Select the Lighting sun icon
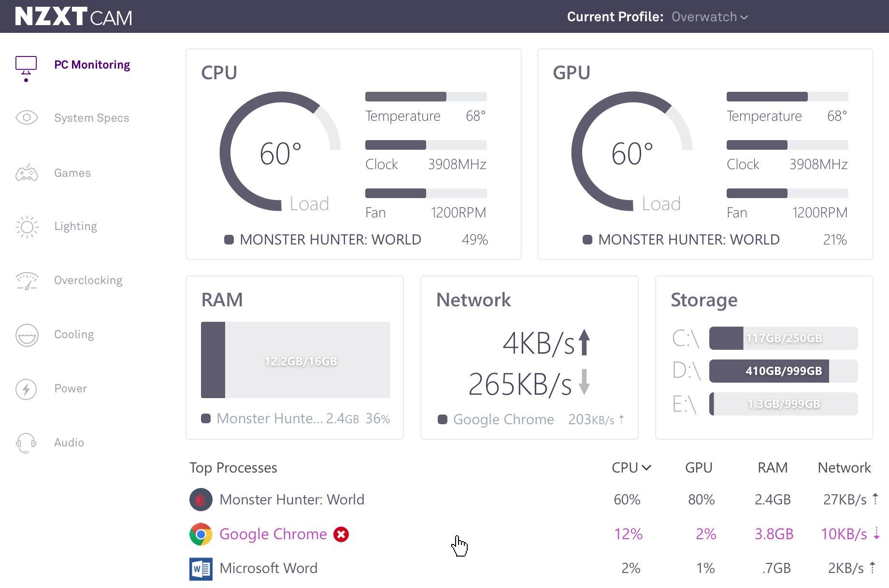 [27, 227]
